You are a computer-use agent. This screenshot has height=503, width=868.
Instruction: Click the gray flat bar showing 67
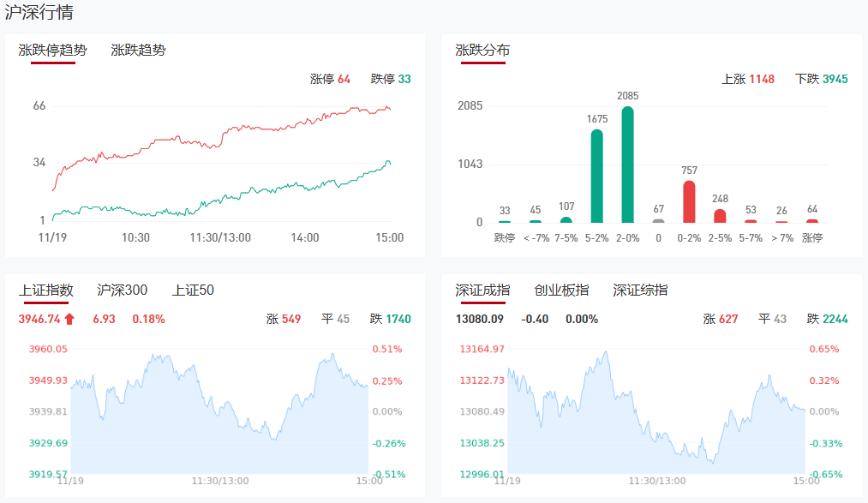[658, 220]
